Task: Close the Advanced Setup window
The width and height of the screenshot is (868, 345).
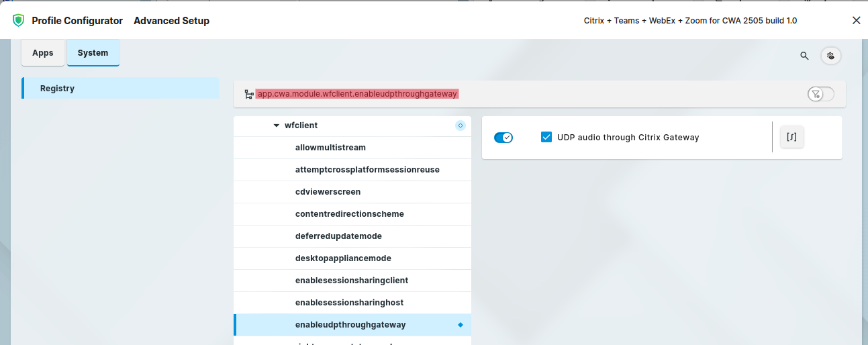Action: tap(856, 20)
